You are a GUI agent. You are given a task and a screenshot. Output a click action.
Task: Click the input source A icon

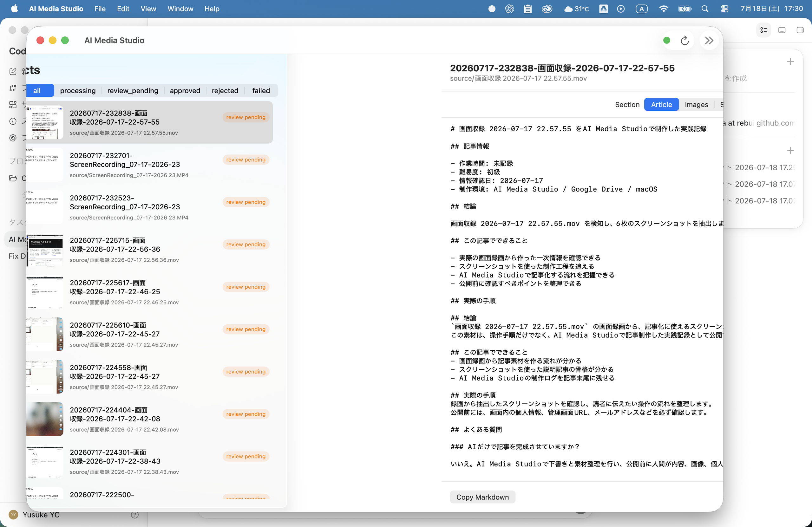[x=641, y=9]
